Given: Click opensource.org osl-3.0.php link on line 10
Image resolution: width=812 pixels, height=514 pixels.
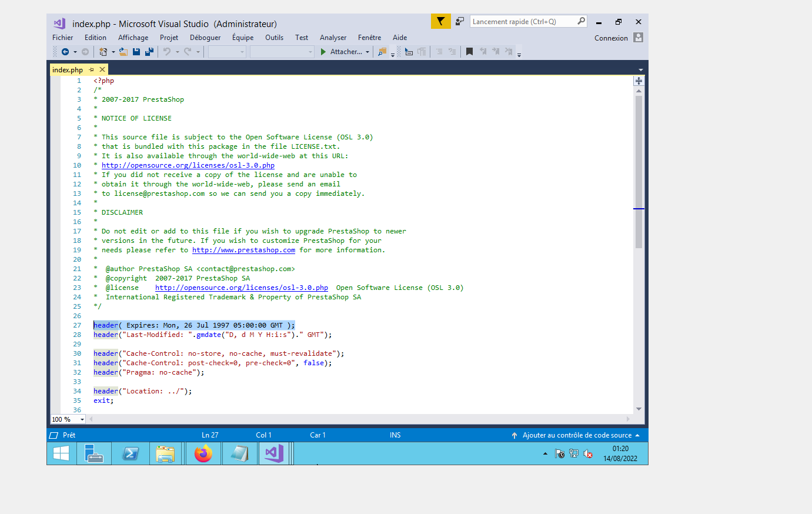Looking at the screenshot, I should pyautogui.click(x=188, y=165).
